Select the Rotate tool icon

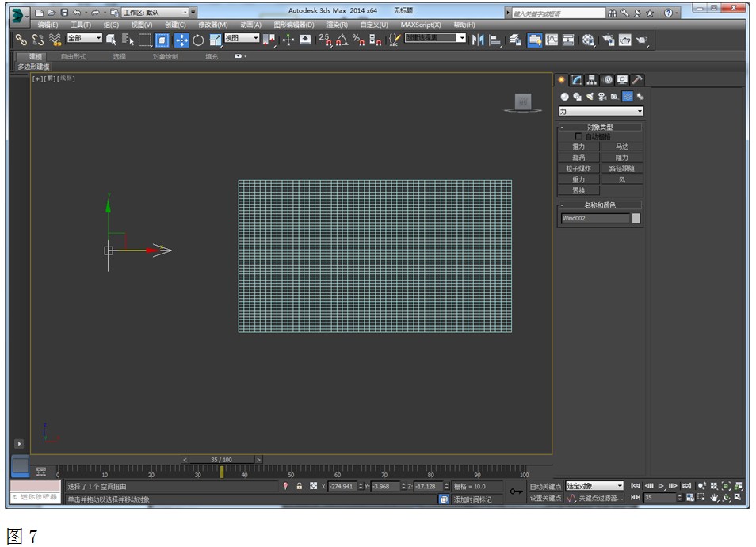click(x=198, y=40)
